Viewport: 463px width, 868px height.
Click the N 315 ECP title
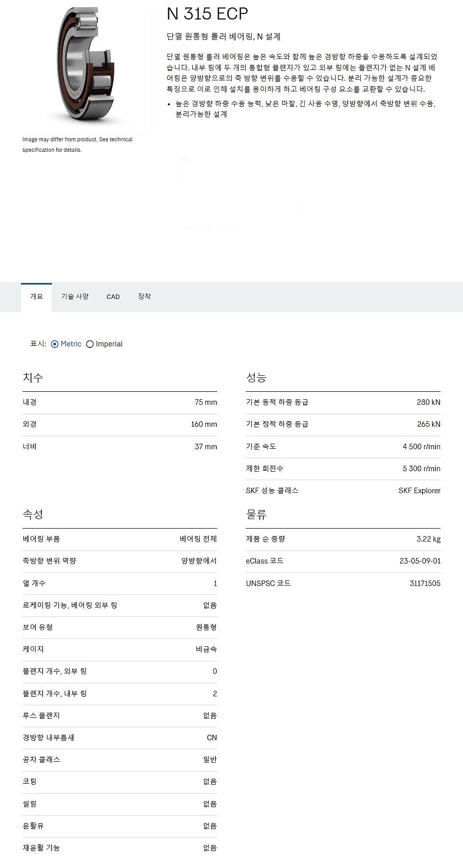pyautogui.click(x=207, y=14)
